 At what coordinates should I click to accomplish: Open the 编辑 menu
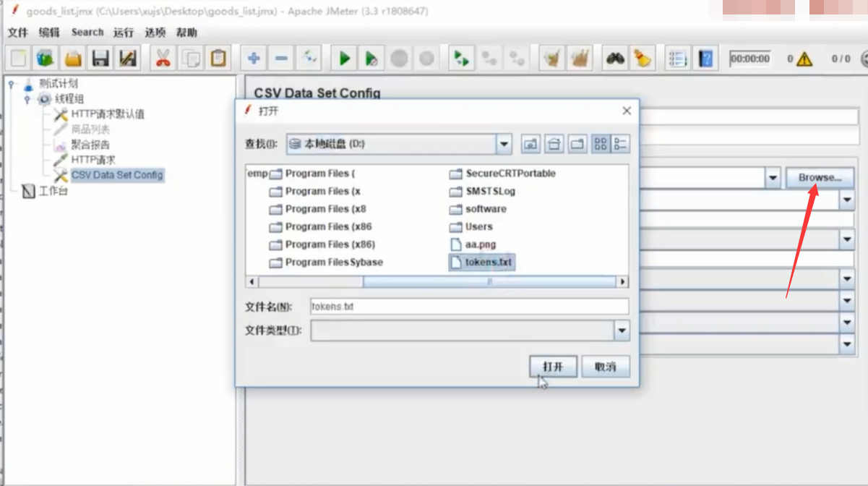point(49,33)
